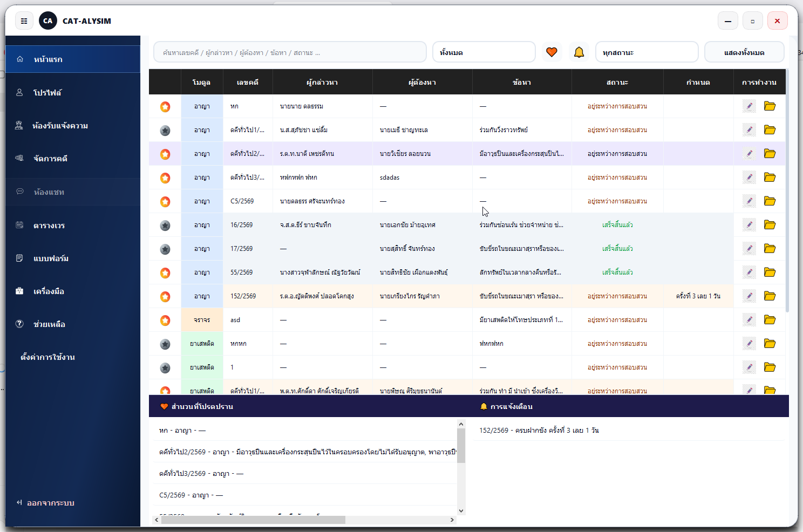This screenshot has height=532, width=803.
Task: Select the 152/2569 notification entry
Action: pyautogui.click(x=539, y=431)
